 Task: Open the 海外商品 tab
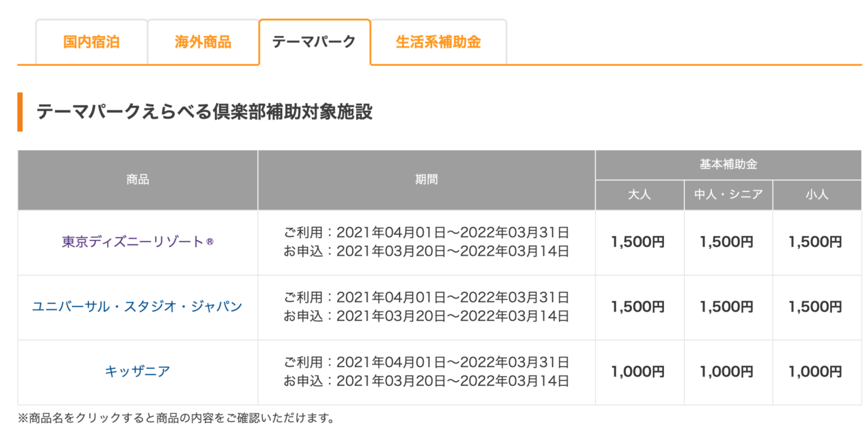click(203, 42)
